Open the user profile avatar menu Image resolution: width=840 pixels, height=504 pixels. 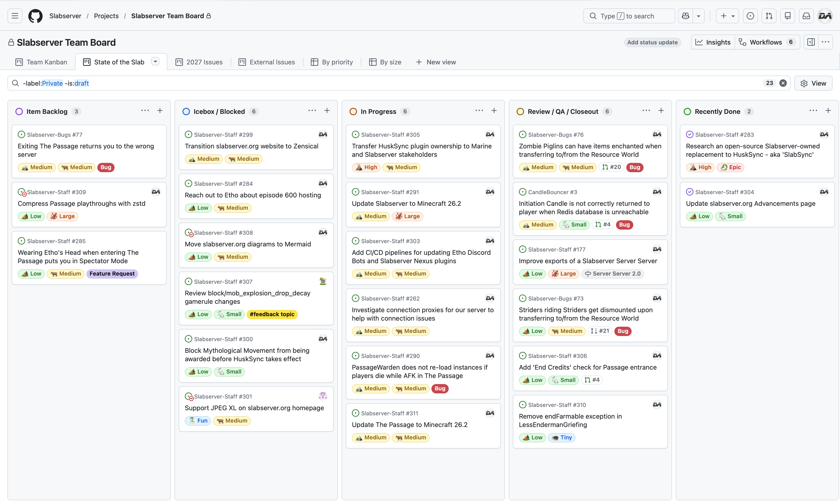click(x=825, y=16)
